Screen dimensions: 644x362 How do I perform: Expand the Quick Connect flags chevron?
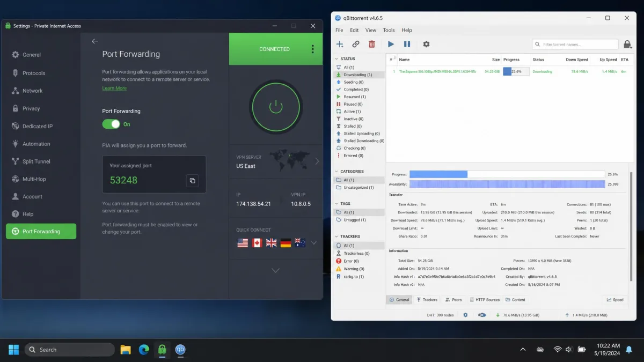click(314, 243)
